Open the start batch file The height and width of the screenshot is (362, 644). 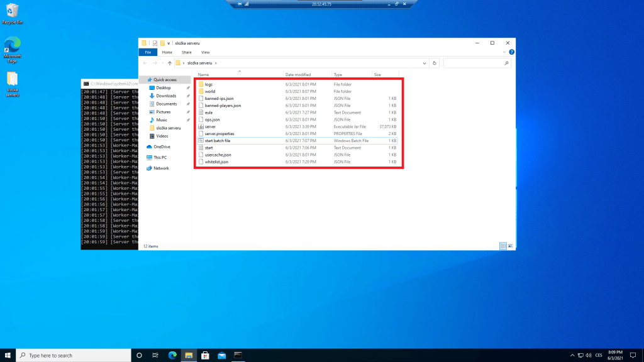click(x=217, y=141)
